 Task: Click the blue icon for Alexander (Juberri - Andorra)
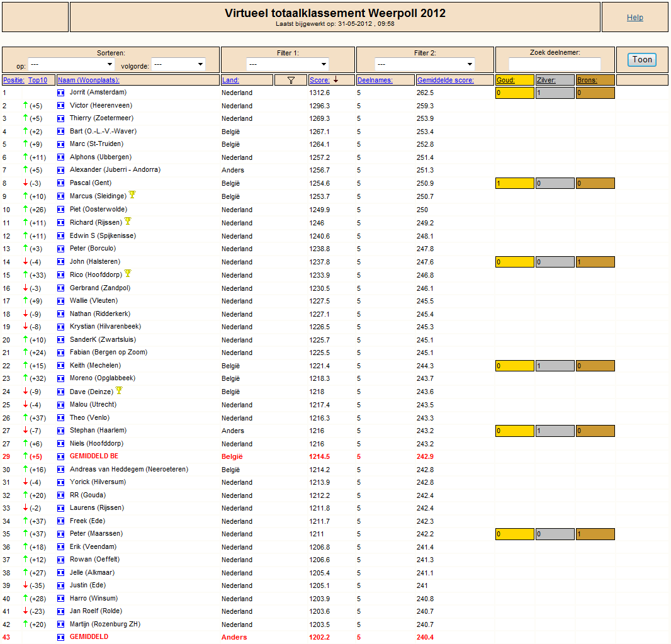pyautogui.click(x=61, y=170)
